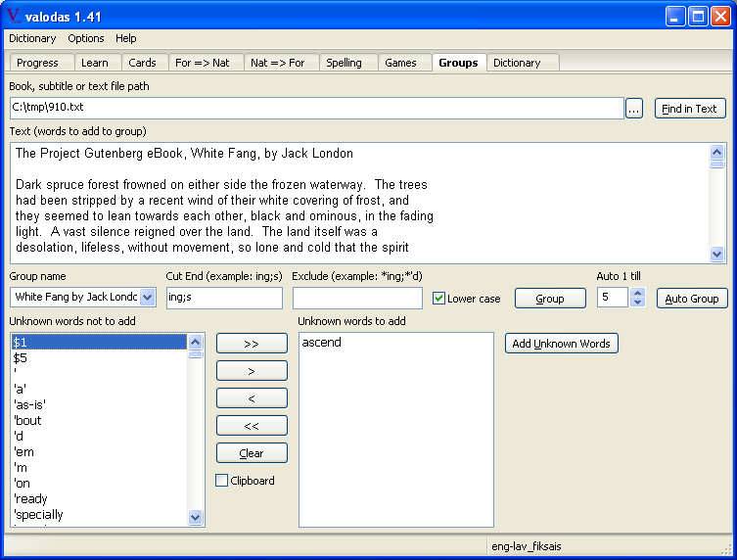The image size is (737, 560).
Task: Decrease the Auto 1 till value
Action: pos(638,303)
